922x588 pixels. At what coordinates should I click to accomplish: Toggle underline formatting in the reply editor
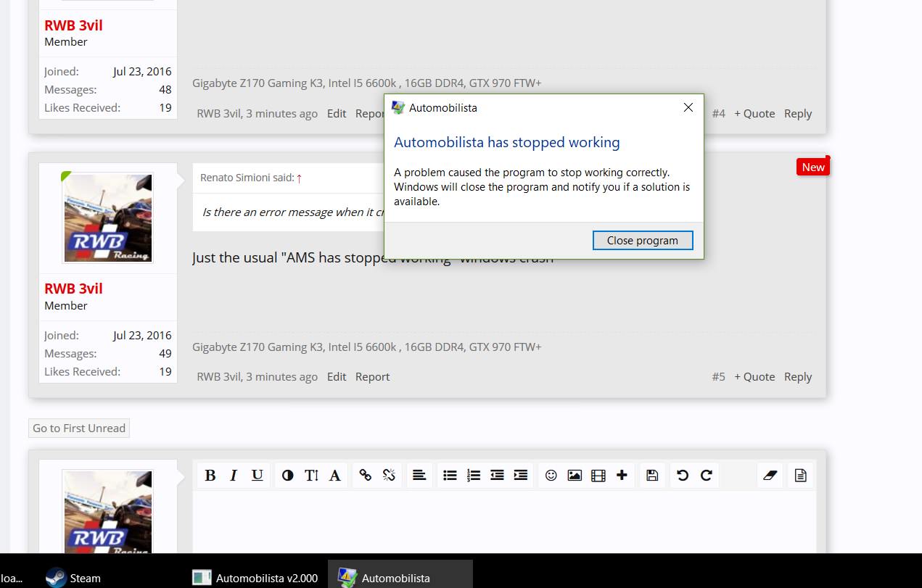[x=258, y=475]
